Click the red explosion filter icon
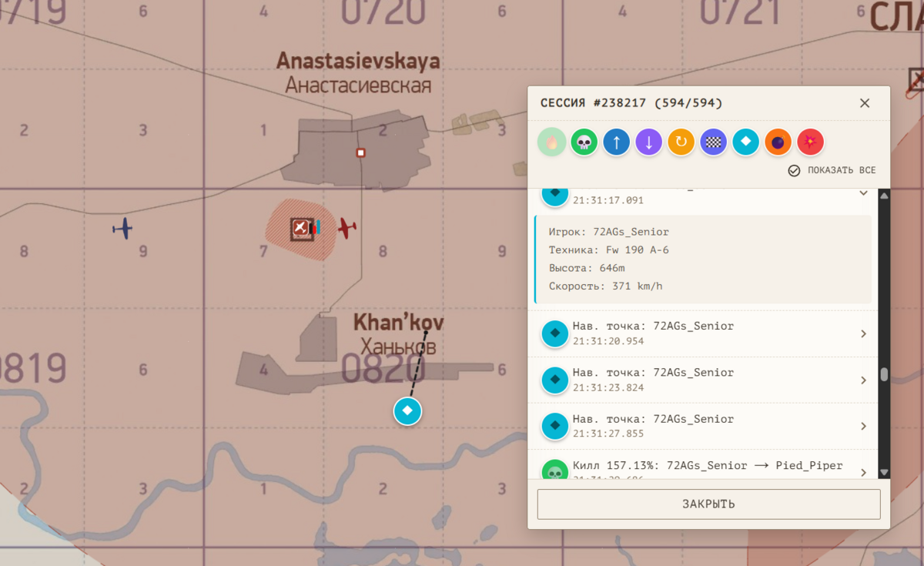924x566 pixels. pyautogui.click(x=811, y=142)
